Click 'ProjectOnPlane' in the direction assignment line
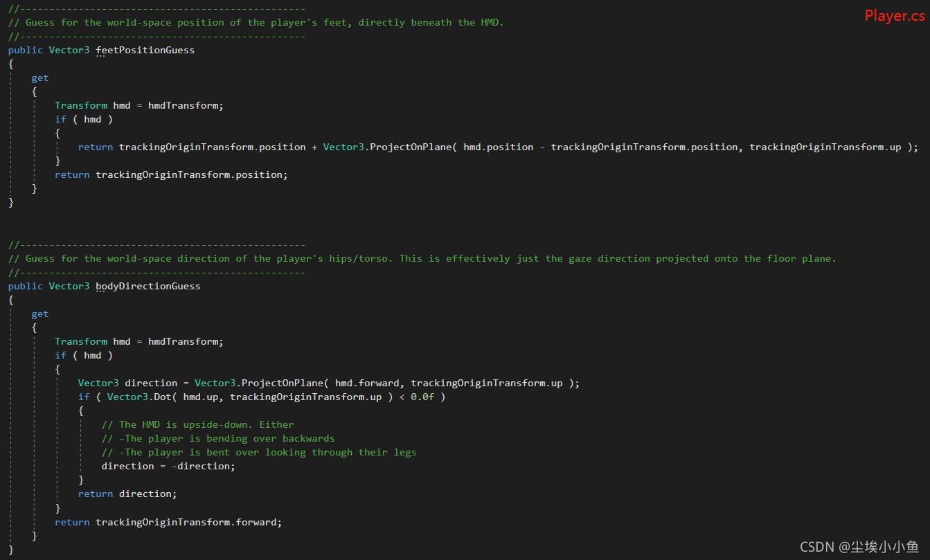This screenshot has height=560, width=930. pos(282,383)
